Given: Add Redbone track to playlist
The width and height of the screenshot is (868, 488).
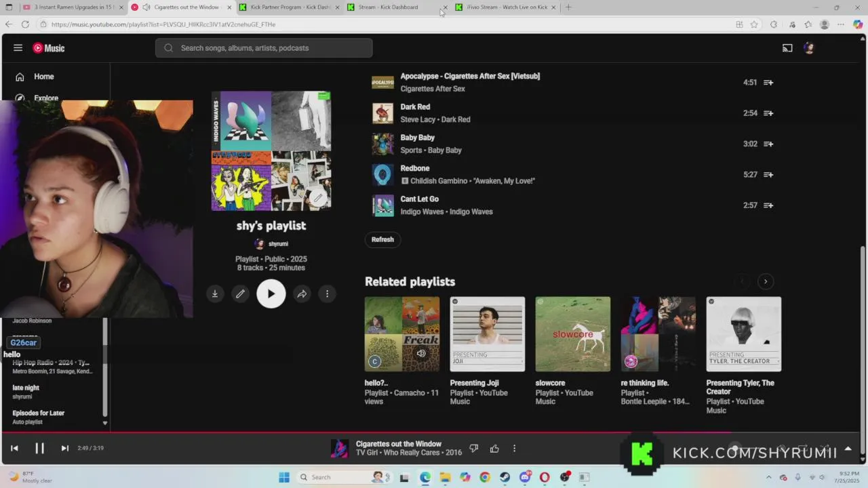Looking at the screenshot, I should tap(768, 175).
